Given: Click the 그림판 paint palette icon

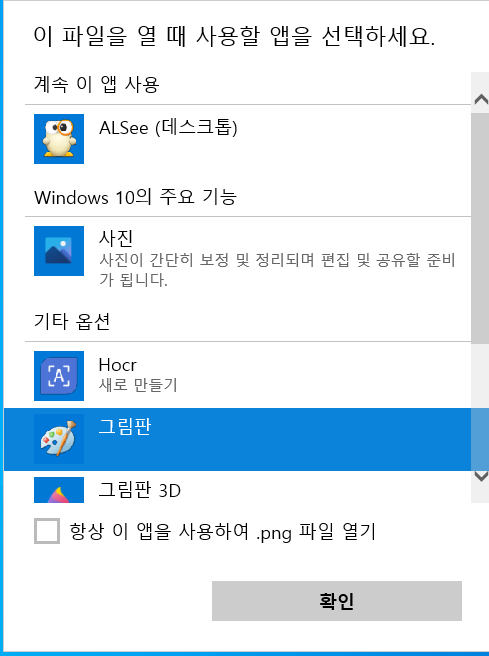Looking at the screenshot, I should (x=59, y=439).
